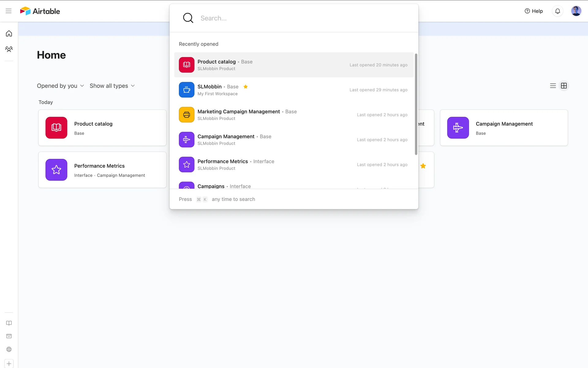Click the plus create icon at bottom
Screen dimensions: 588x368
point(9,364)
